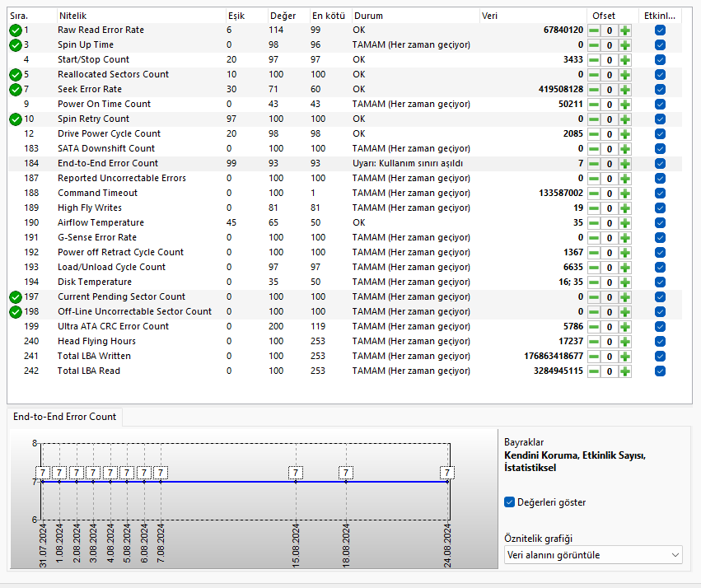Image resolution: width=701 pixels, height=588 pixels.
Task: Click the data value 176863418677
Action: coord(554,356)
